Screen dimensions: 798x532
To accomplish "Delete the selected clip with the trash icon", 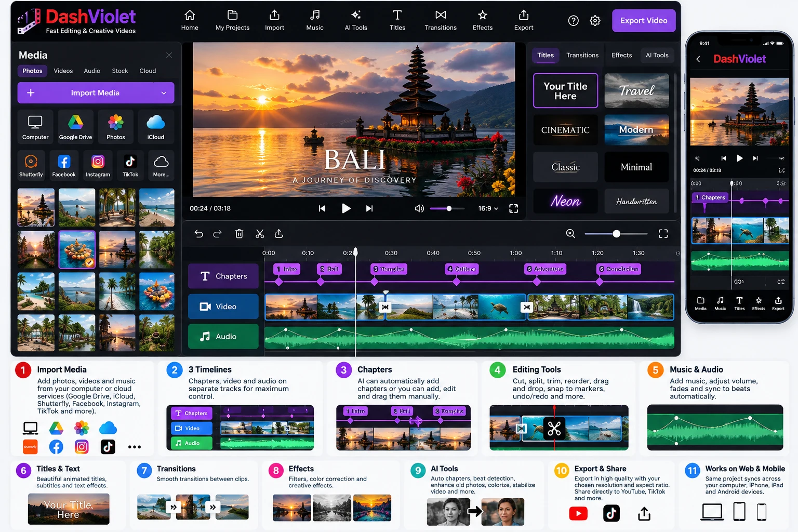I will click(239, 234).
